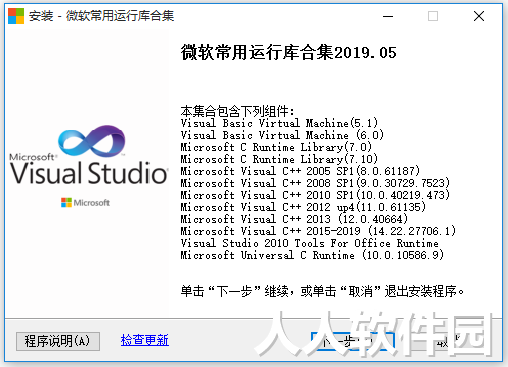Click the Visual Studio wordmark text

[89, 173]
